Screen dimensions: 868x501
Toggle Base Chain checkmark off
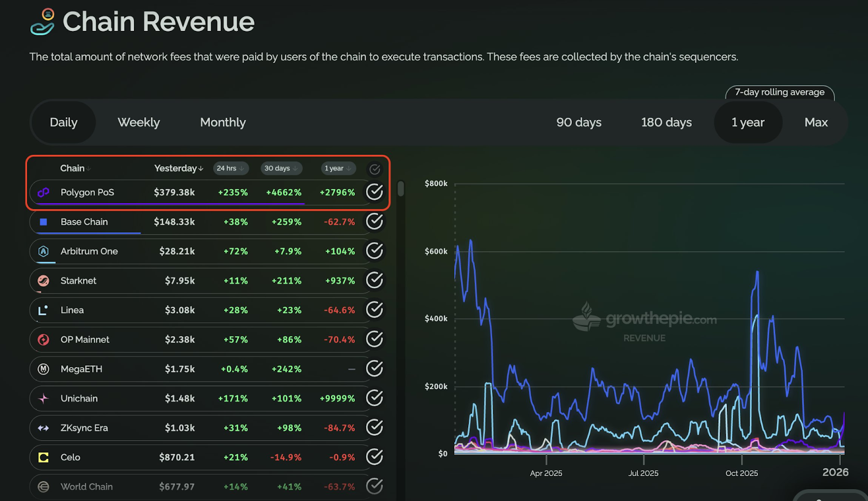pos(374,221)
